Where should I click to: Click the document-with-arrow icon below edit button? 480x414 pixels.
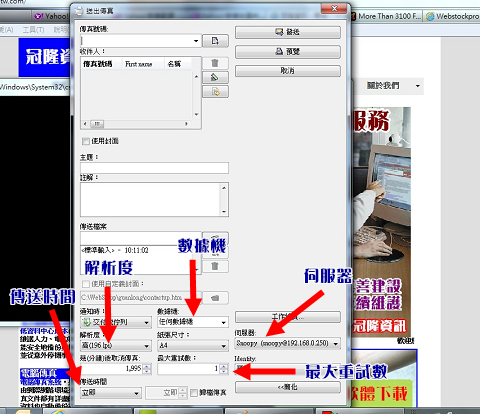215,92
